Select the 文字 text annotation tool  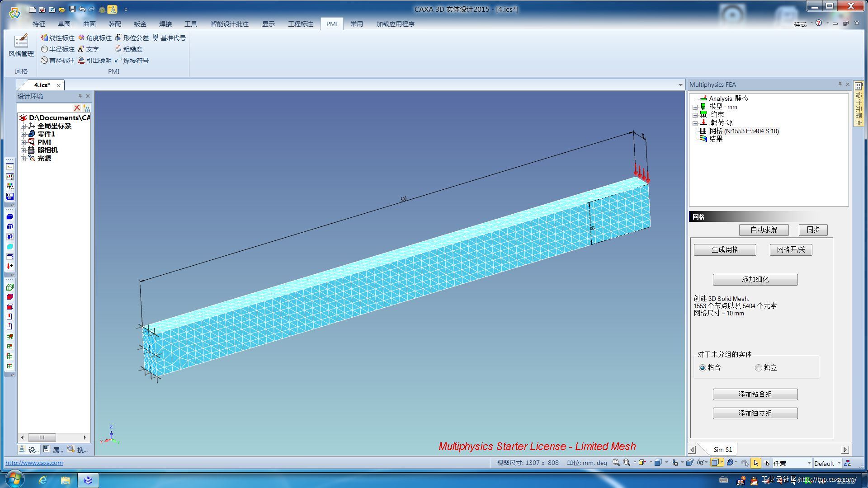[x=88, y=49]
